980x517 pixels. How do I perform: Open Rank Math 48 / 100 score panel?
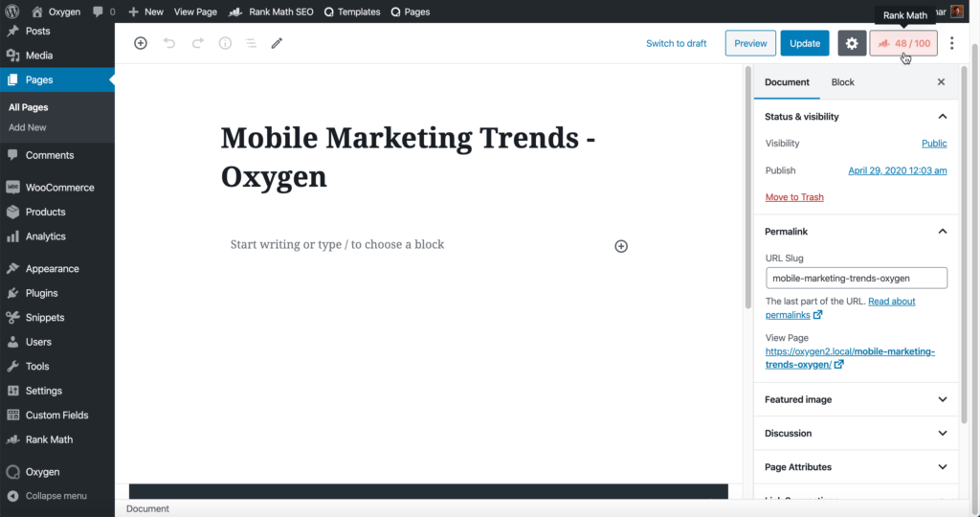[903, 43]
